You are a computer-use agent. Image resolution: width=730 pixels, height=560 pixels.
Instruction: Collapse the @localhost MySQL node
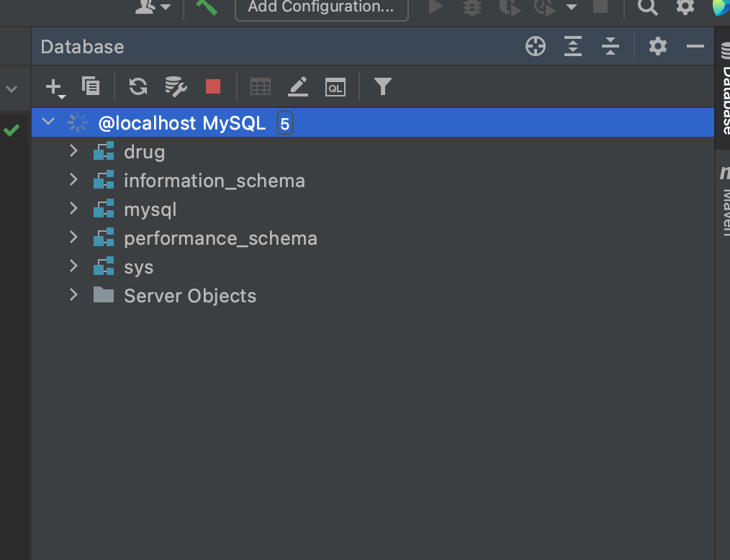click(x=48, y=122)
